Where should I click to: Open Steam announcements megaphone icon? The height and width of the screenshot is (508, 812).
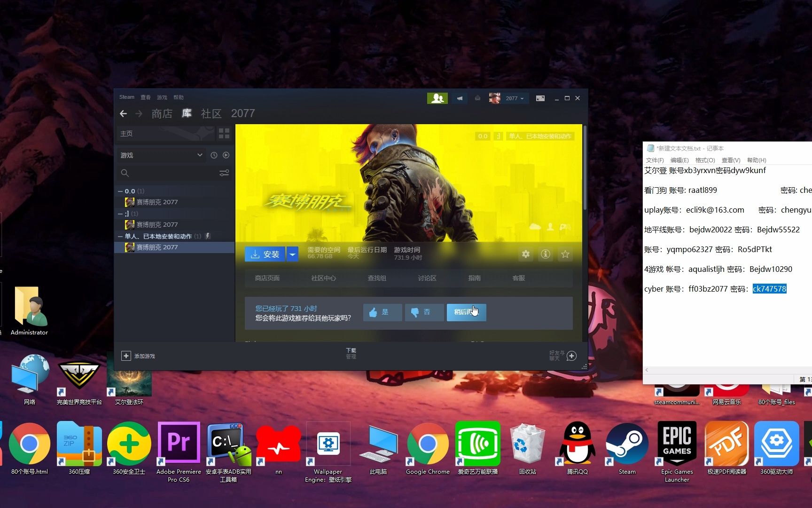[x=460, y=98]
